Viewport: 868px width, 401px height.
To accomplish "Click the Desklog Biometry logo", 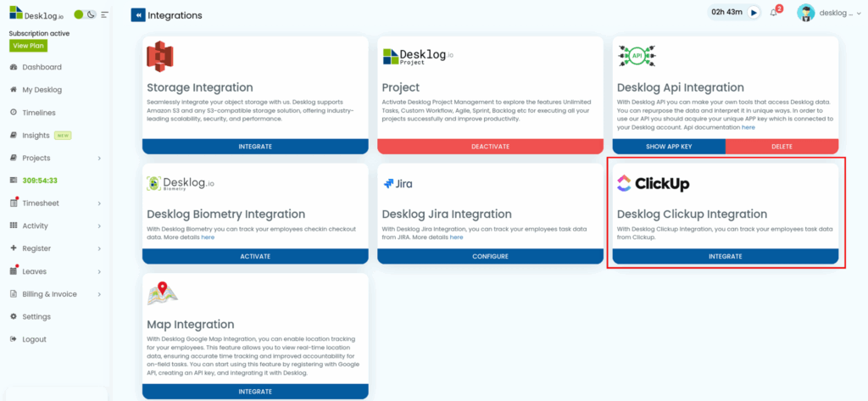I will [x=181, y=183].
